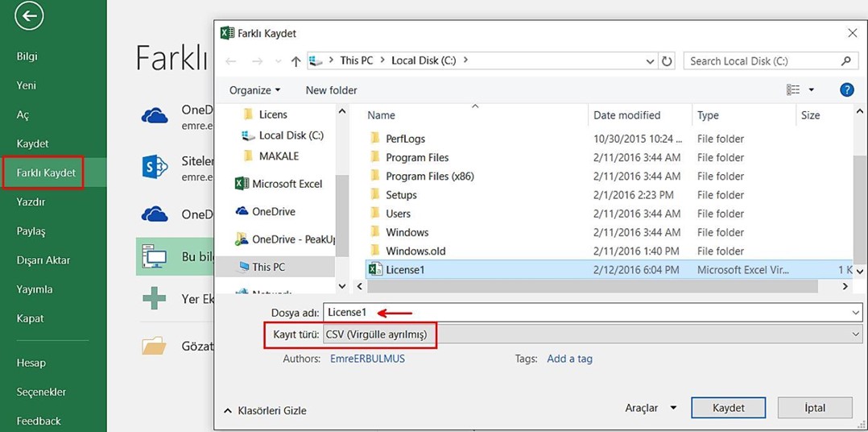
Task: Open recent locations dropdown arrow
Action: 278,61
